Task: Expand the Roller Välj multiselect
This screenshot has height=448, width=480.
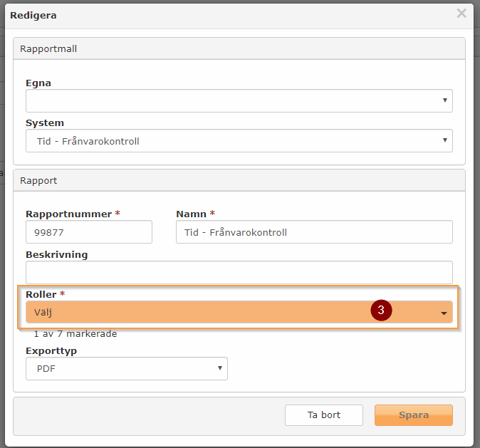Action: coord(239,312)
